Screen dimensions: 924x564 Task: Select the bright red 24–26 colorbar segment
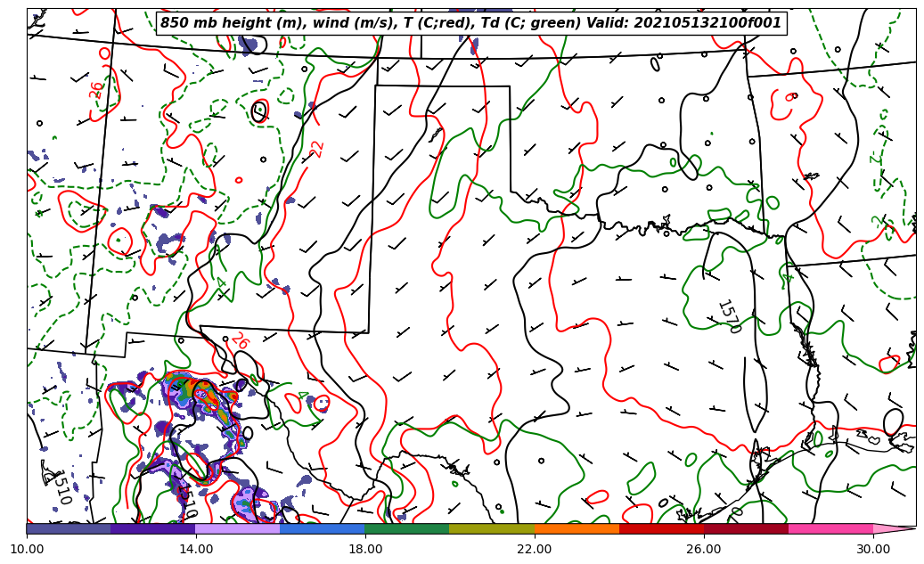[661, 528]
